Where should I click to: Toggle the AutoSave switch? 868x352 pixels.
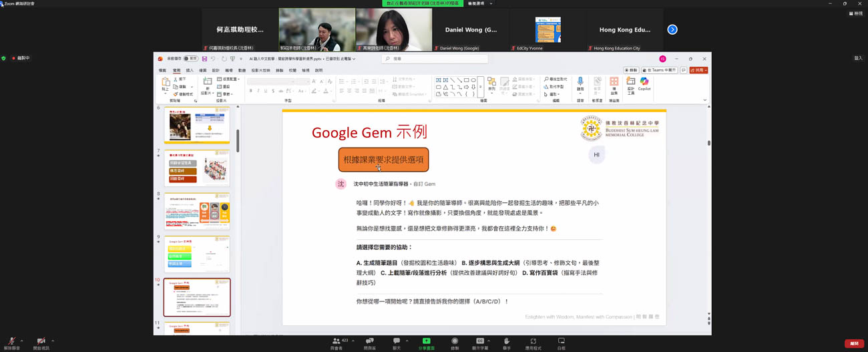191,59
